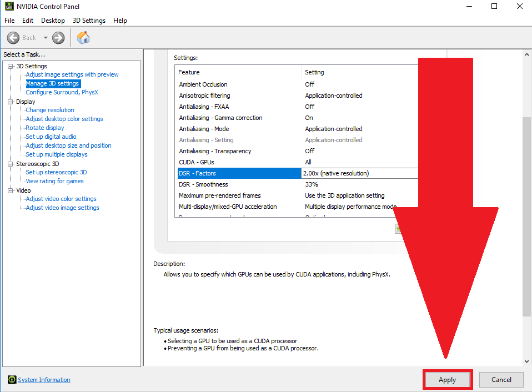Click the right pane scrollbar thumb
The height and width of the screenshot is (392, 532).
526,217
